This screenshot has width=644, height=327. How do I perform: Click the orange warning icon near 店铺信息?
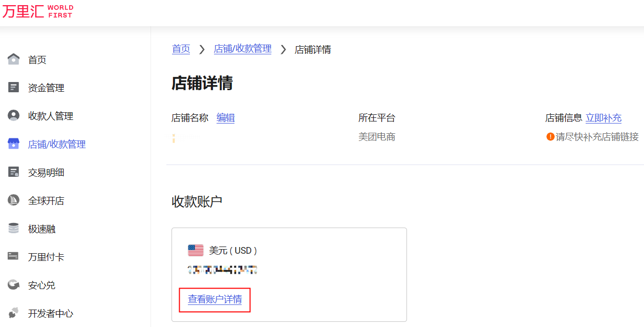pyautogui.click(x=550, y=137)
